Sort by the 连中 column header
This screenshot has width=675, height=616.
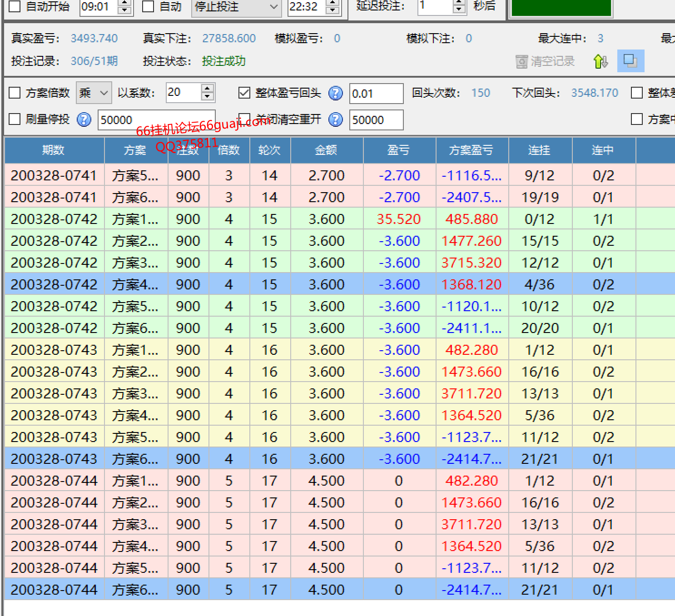[604, 150]
